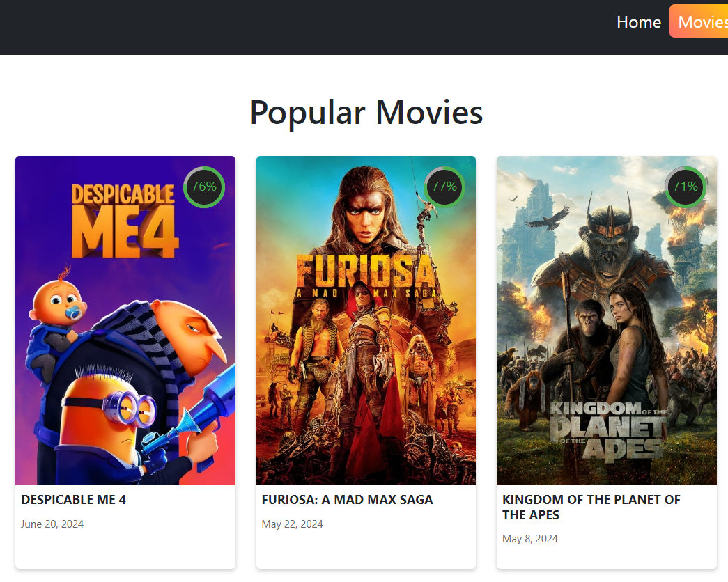Open FURIOSA: A MAD MAX SAGA title link
This screenshot has width=728, height=582.
coord(347,499)
